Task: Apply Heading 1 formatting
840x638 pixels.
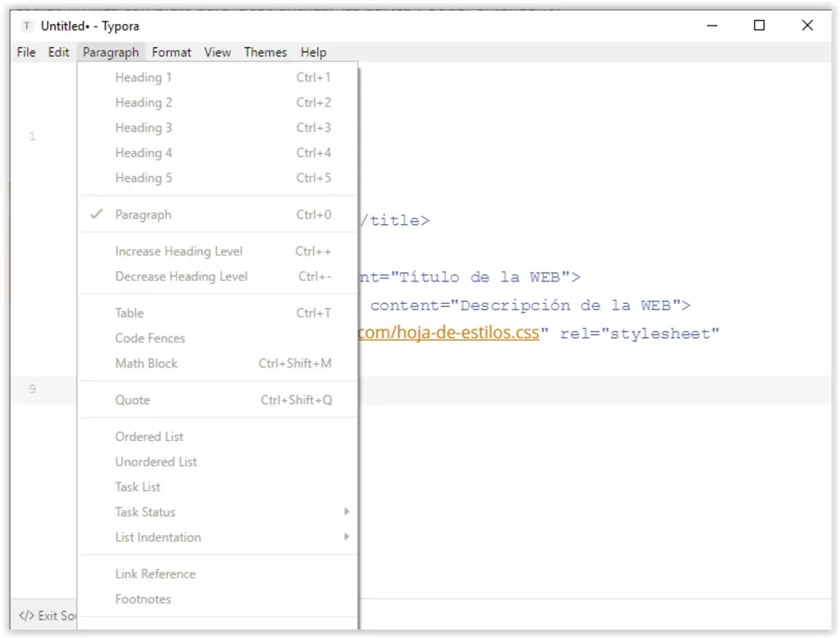Action: tap(143, 77)
